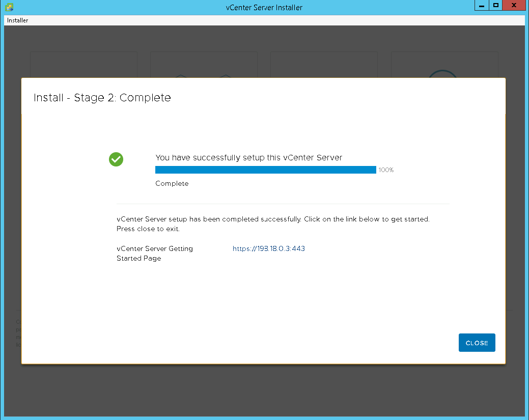This screenshot has height=420, width=529.
Task: Click the first dimmed background card
Action: pyautogui.click(x=83, y=64)
